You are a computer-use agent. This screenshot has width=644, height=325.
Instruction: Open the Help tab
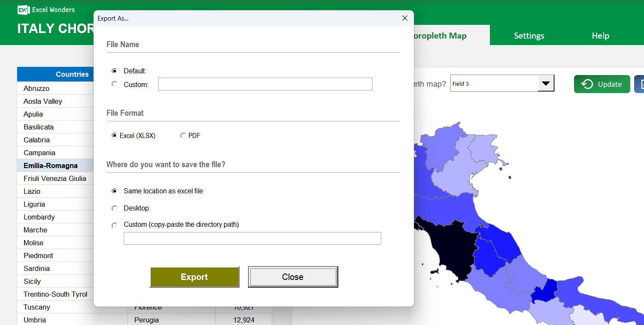click(600, 36)
